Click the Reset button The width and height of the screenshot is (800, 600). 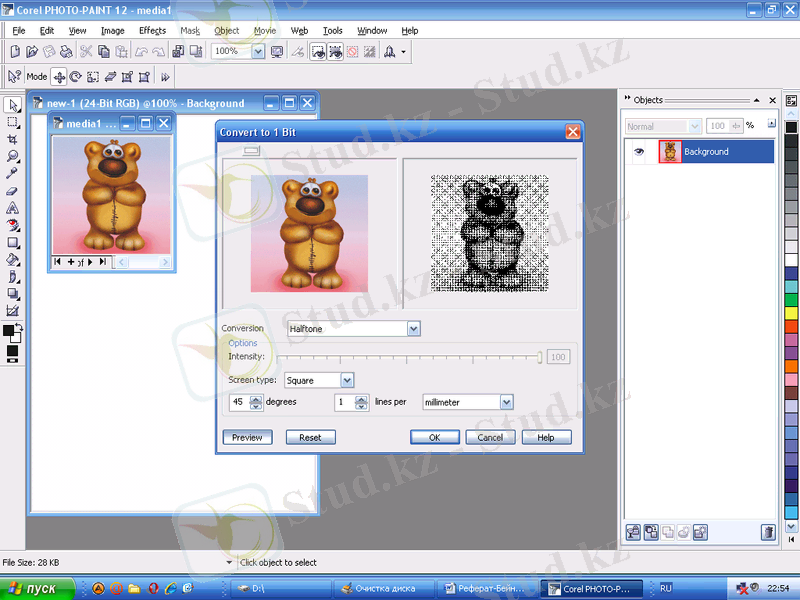pos(310,437)
